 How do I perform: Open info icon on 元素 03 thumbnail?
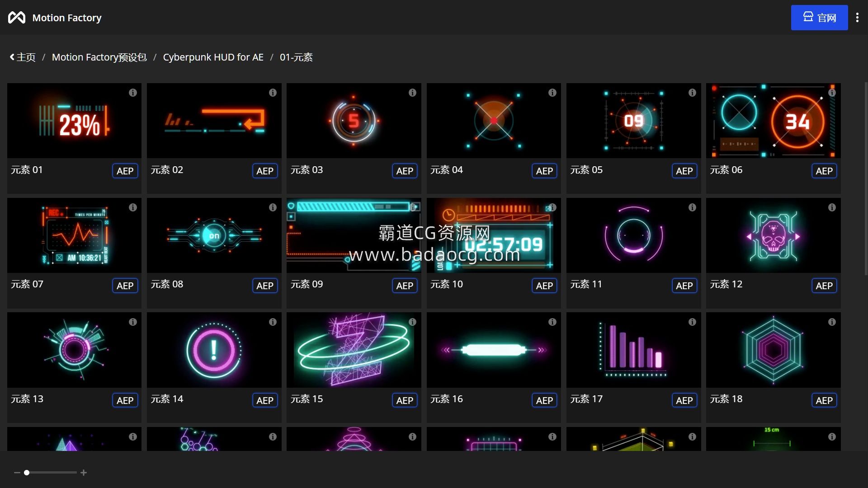pos(412,93)
